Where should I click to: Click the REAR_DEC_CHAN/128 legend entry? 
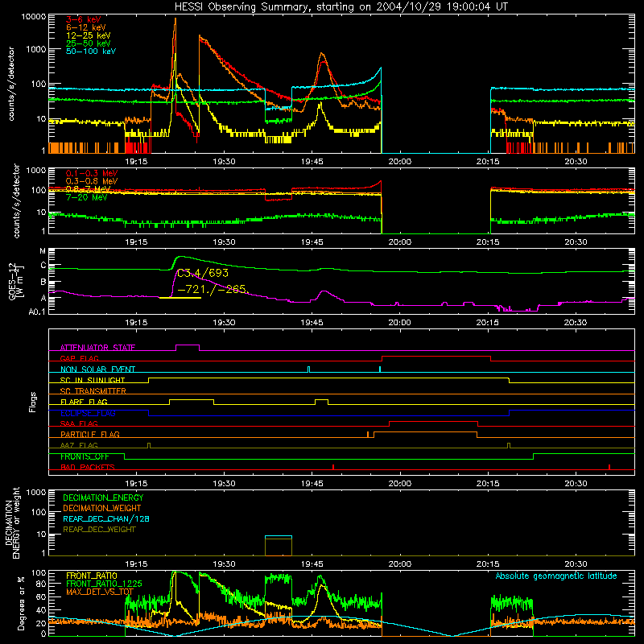(106, 519)
